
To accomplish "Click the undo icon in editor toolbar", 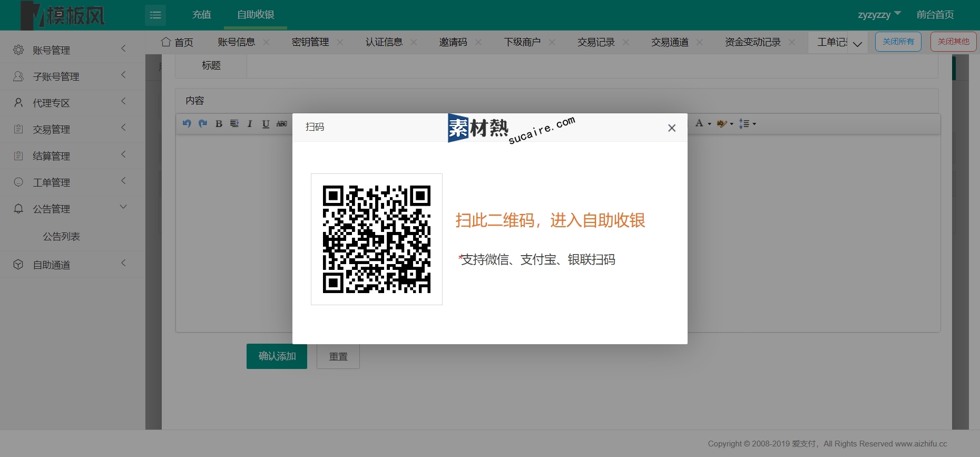I will (187, 123).
